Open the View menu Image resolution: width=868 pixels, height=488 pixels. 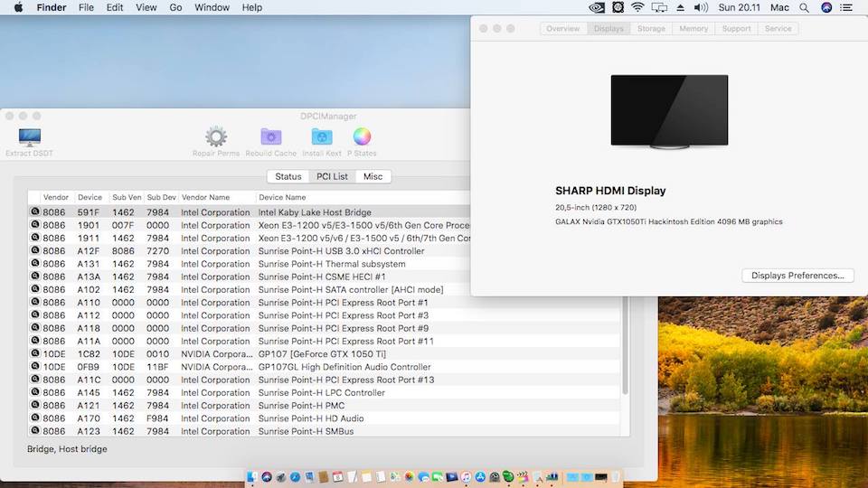click(x=146, y=7)
